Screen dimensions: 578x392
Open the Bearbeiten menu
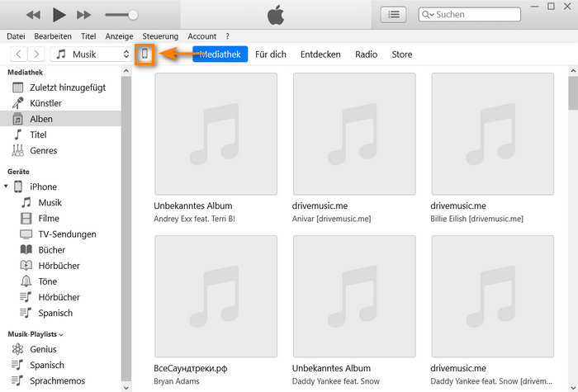click(x=53, y=36)
